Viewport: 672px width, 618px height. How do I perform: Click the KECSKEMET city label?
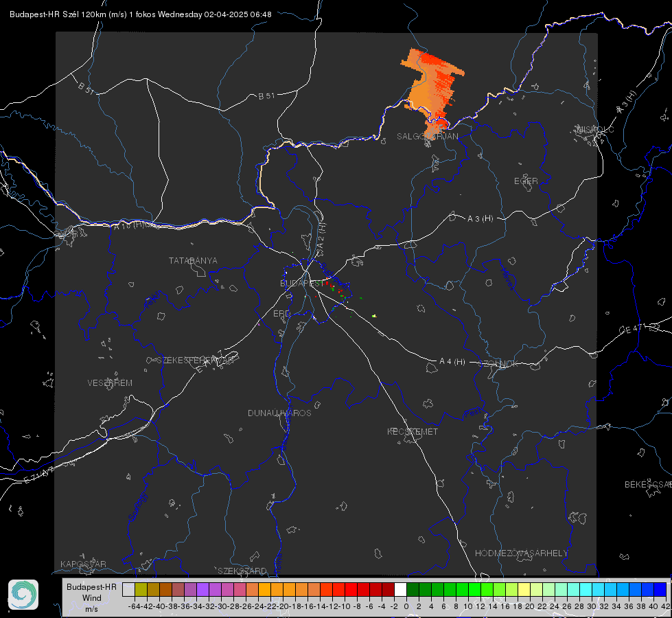413,431
